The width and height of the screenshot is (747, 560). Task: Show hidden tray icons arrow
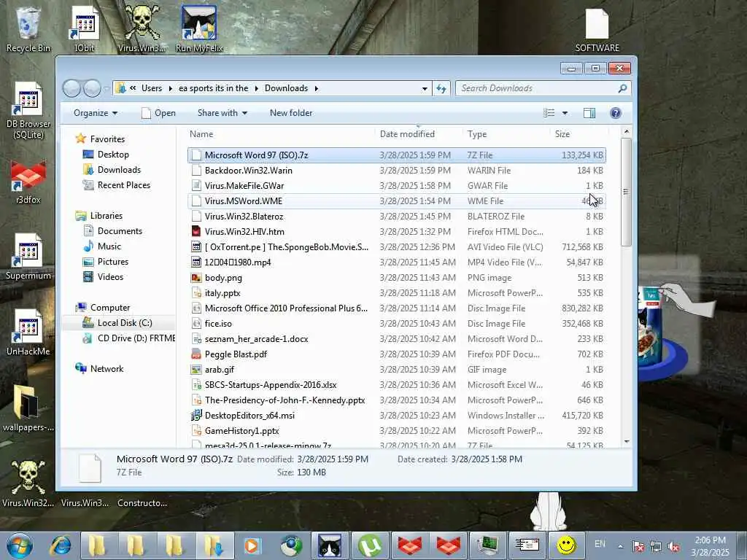tap(620, 547)
